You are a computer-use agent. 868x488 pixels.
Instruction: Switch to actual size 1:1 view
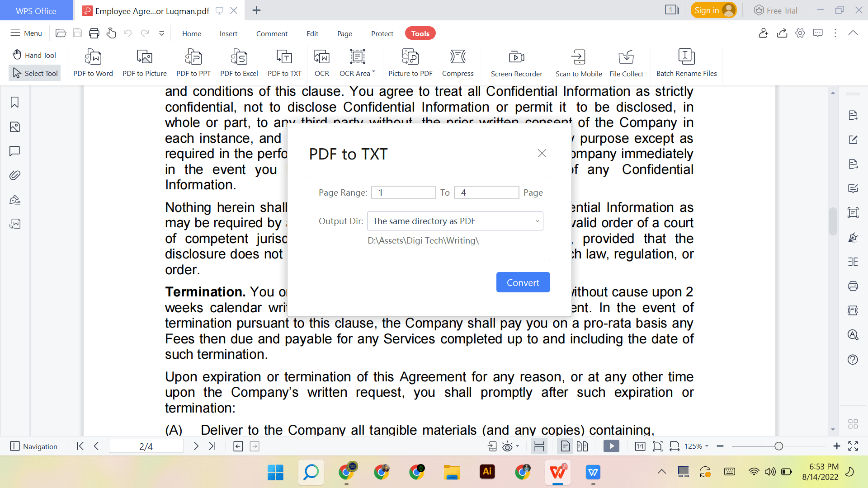coord(640,446)
